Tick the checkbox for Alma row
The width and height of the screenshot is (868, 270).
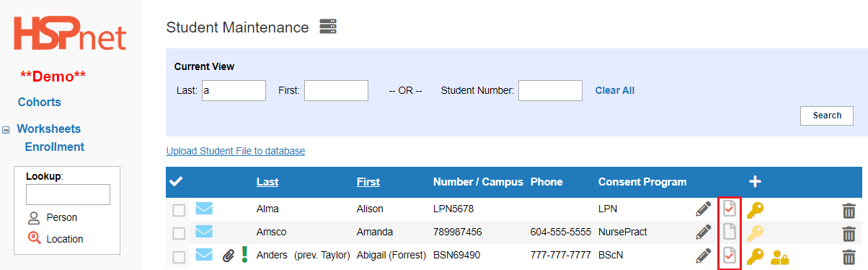179,211
